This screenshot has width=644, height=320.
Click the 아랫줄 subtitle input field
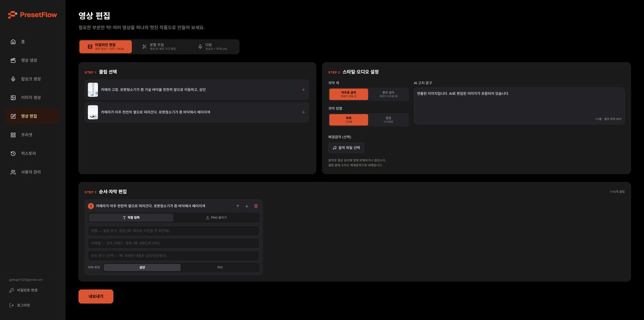click(x=174, y=243)
